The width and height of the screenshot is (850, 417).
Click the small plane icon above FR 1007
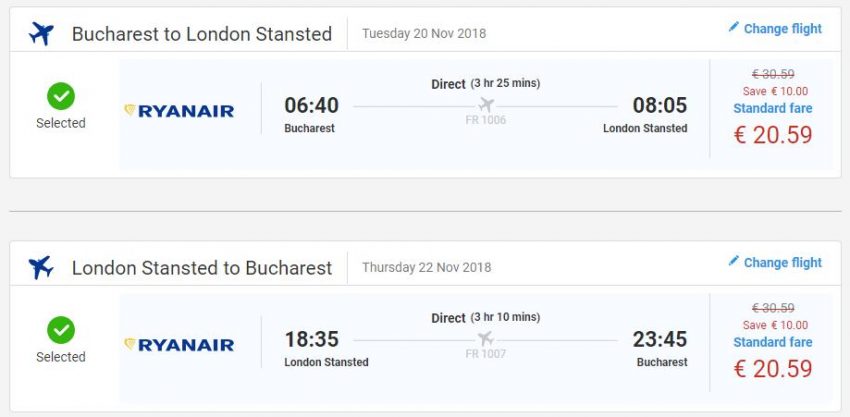coord(487,338)
